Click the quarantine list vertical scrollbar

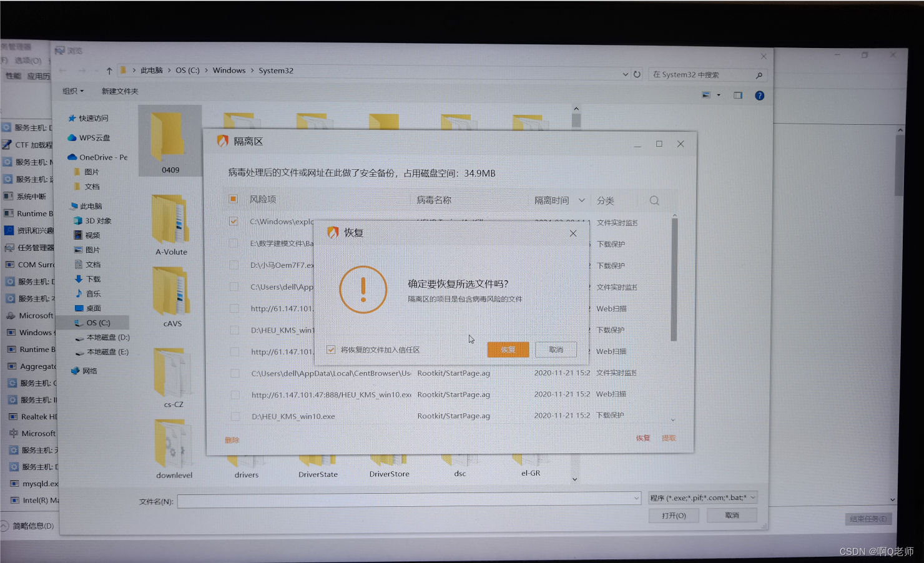(674, 279)
